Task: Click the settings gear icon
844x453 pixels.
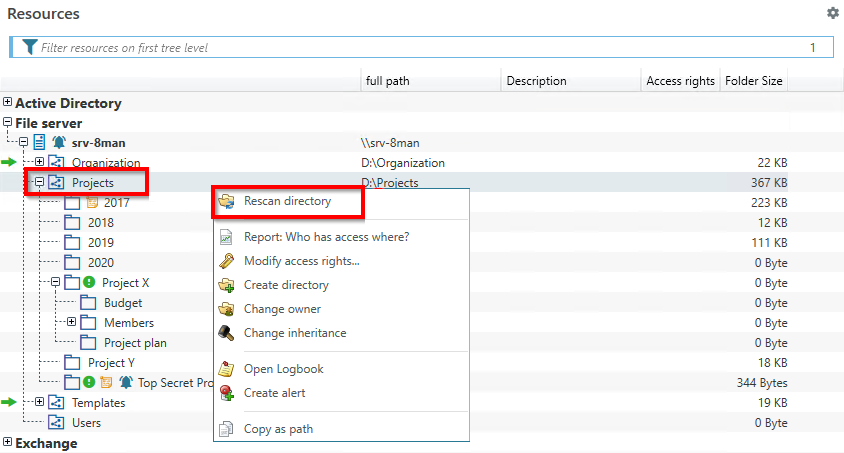Action: (832, 13)
